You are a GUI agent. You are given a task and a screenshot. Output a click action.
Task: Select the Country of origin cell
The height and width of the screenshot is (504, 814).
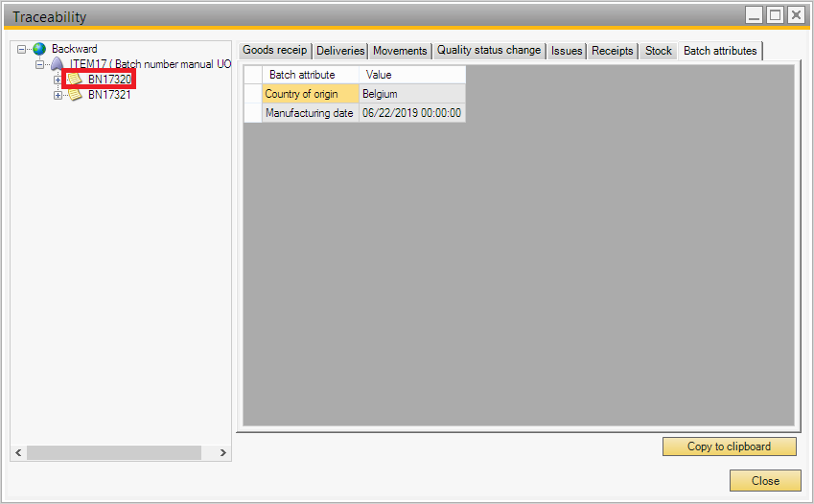311,94
